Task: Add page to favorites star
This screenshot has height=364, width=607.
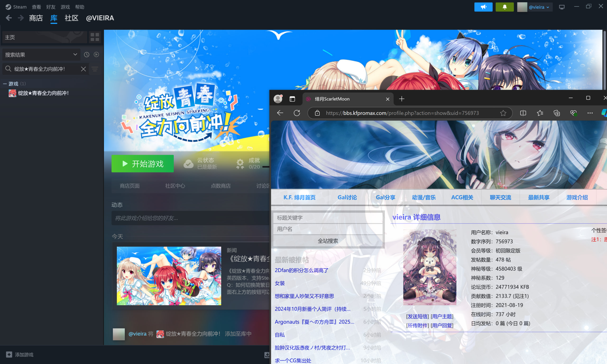Action: coord(503,113)
